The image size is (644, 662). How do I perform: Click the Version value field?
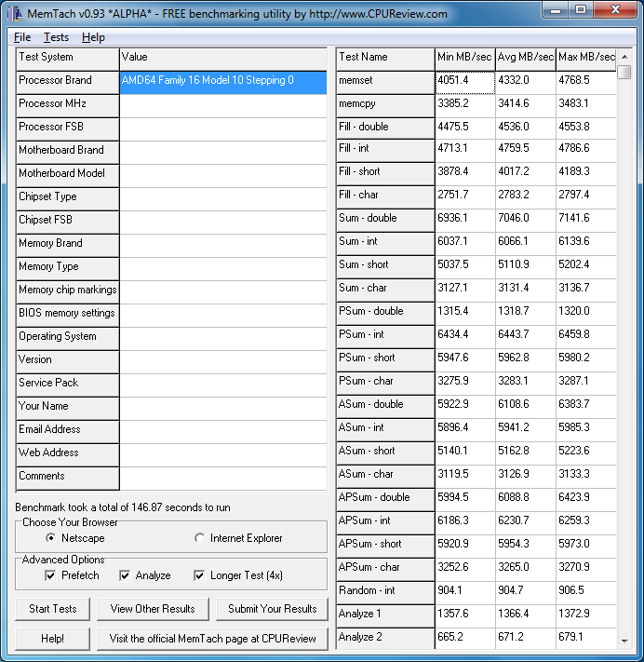[x=223, y=362]
